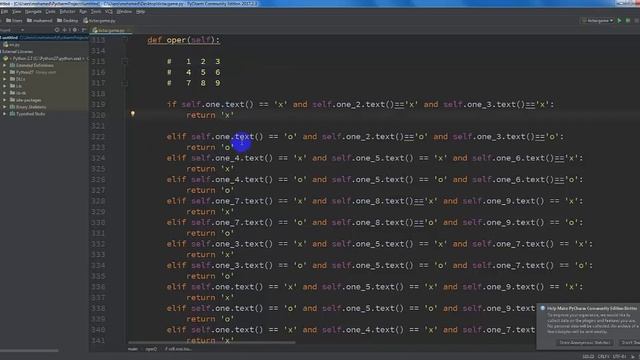Expand the Extended Definitions node
Viewport: 640px width, 360px height.
(5, 65)
